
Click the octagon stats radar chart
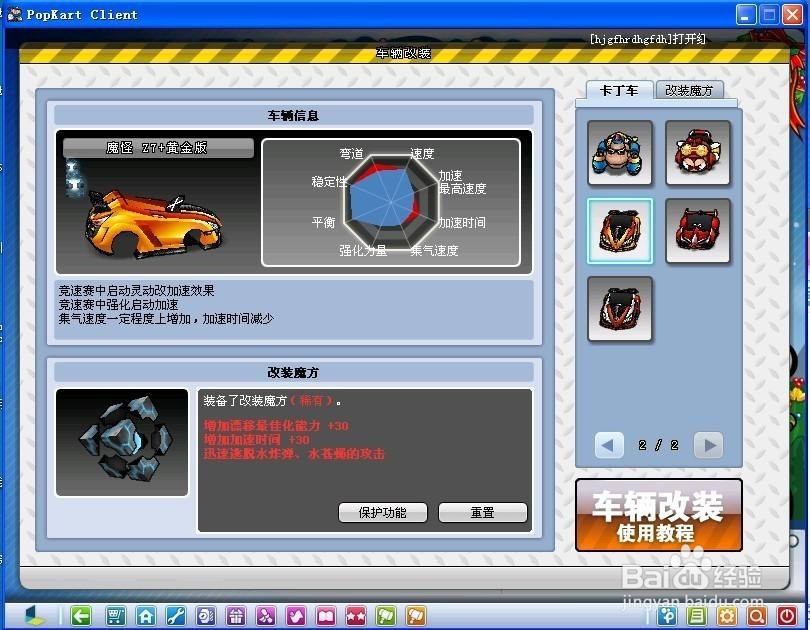[x=391, y=202]
